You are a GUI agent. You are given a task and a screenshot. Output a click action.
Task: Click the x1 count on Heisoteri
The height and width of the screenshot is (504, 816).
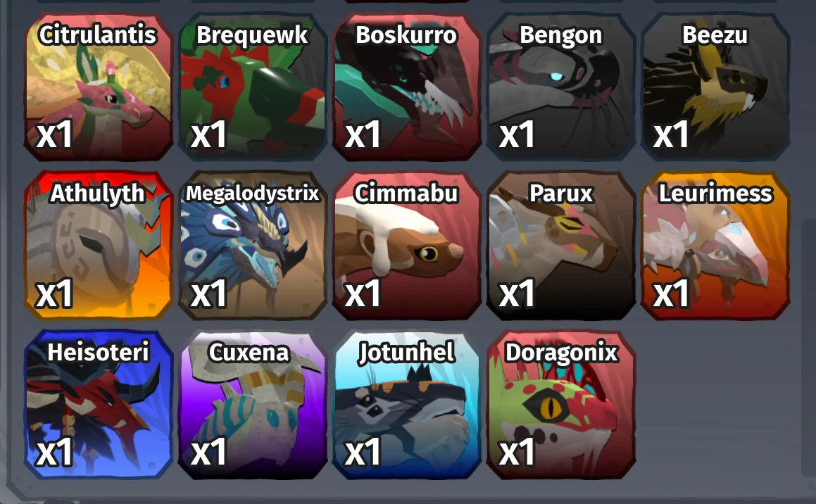55,451
